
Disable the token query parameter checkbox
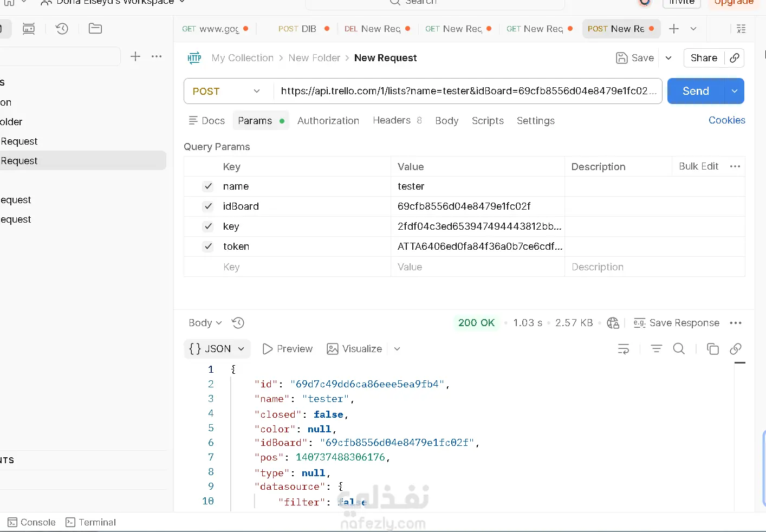point(208,246)
